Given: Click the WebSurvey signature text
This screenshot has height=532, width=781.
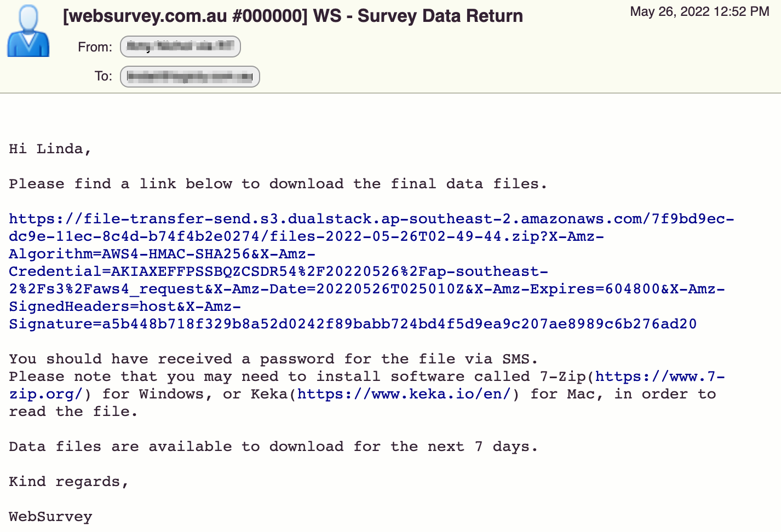Looking at the screenshot, I should tap(50, 517).
